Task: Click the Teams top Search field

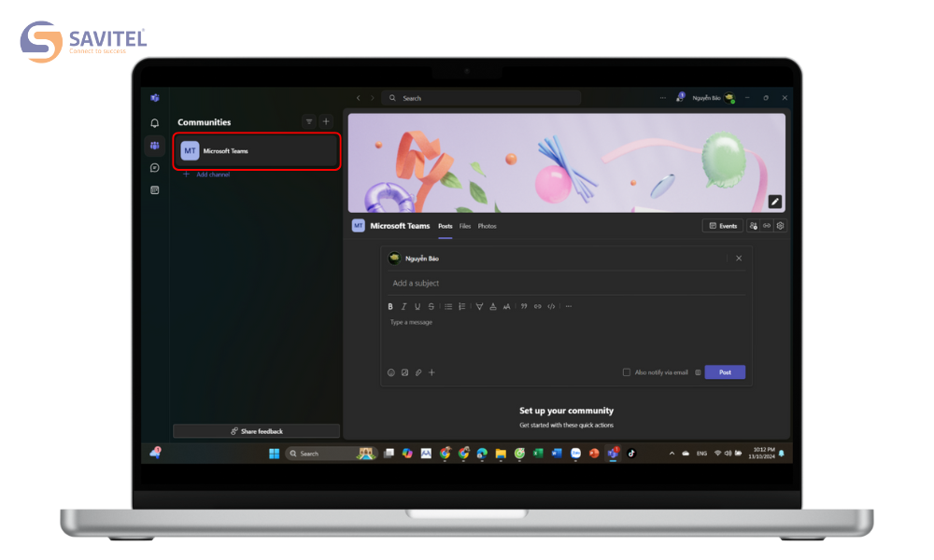Action: point(481,98)
